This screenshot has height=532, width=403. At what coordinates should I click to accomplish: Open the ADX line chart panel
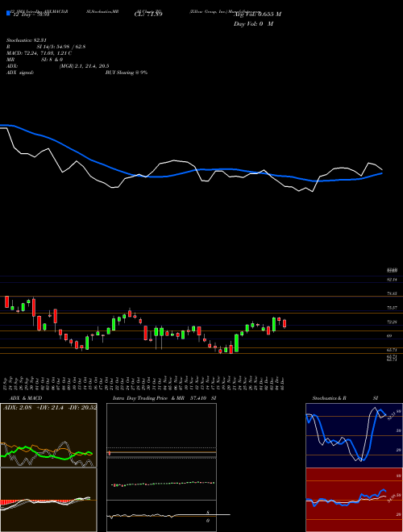(48, 435)
